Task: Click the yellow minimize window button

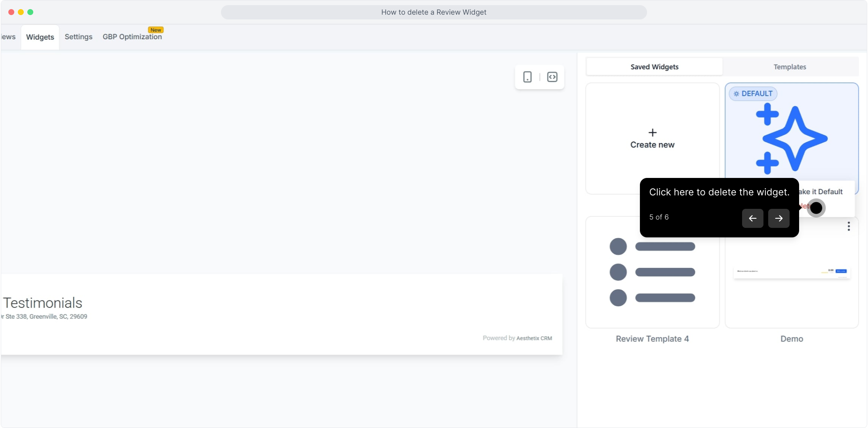Action: (21, 12)
